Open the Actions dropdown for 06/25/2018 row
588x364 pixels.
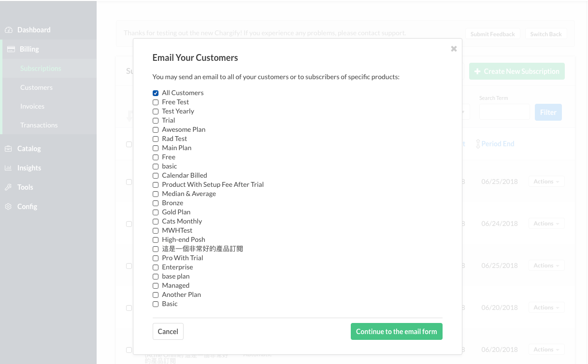(546, 182)
